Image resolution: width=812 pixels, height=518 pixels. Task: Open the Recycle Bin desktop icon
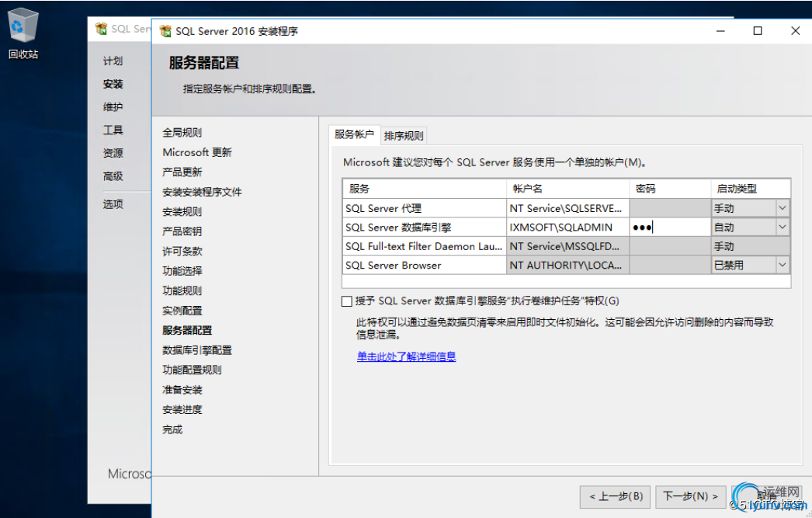tap(23, 33)
